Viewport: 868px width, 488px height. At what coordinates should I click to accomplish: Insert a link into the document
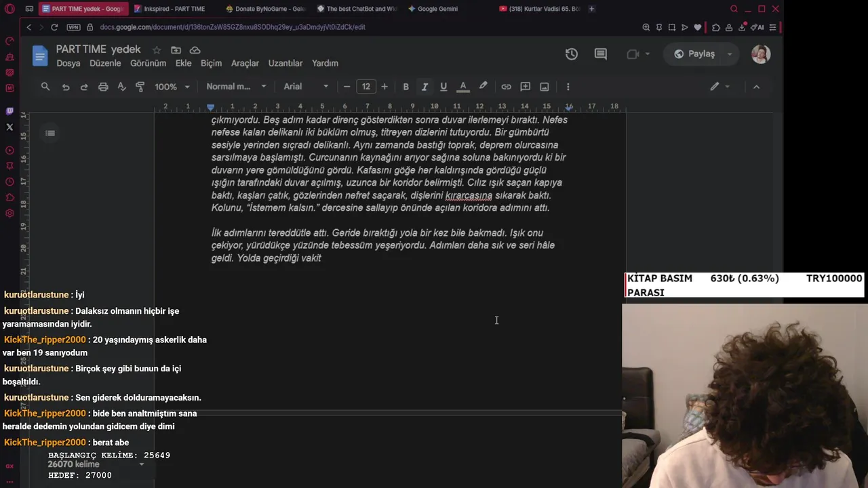pyautogui.click(x=506, y=87)
